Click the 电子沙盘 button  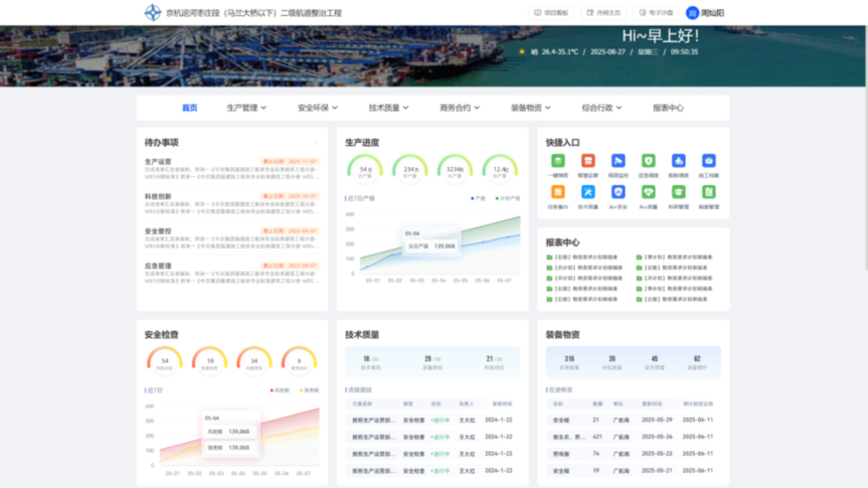656,13
